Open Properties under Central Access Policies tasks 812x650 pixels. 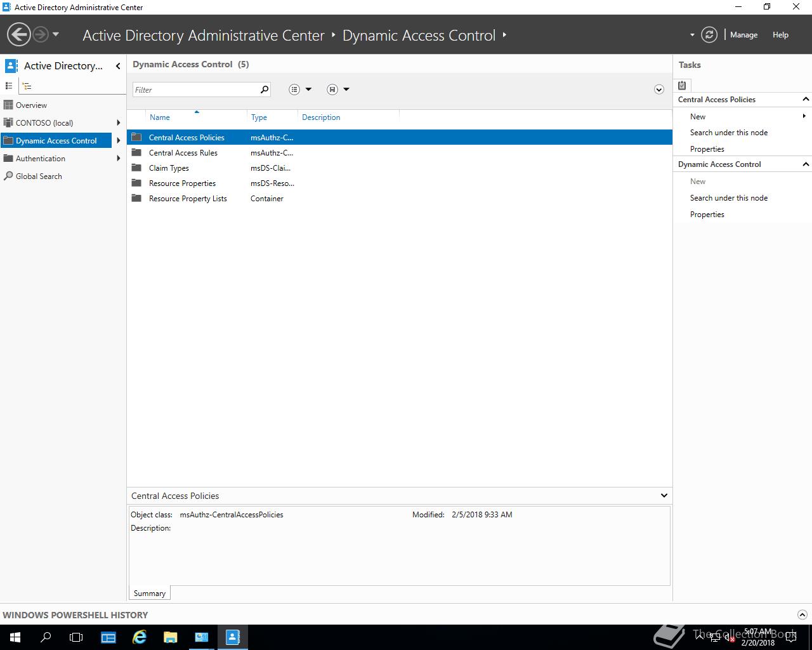coord(707,149)
